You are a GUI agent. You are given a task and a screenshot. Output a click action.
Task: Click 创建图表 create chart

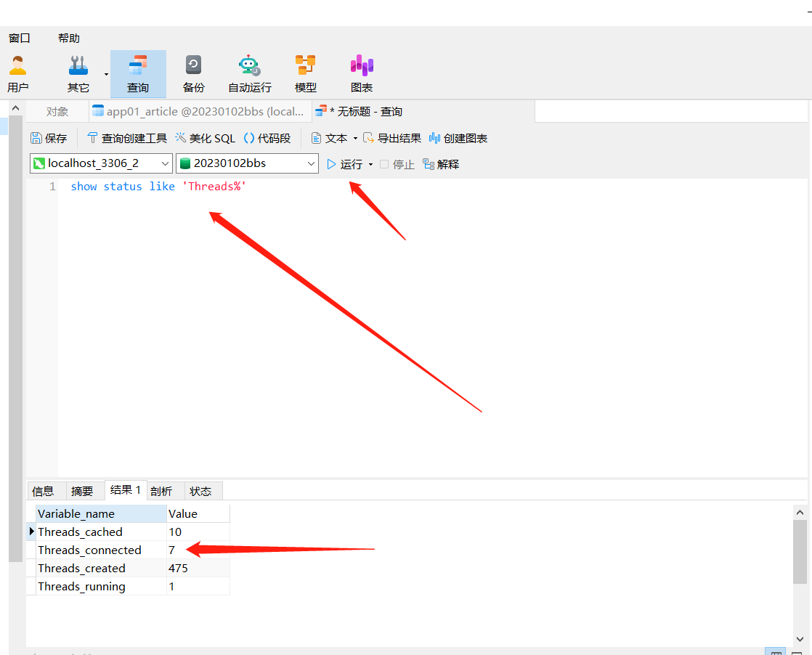(x=458, y=138)
